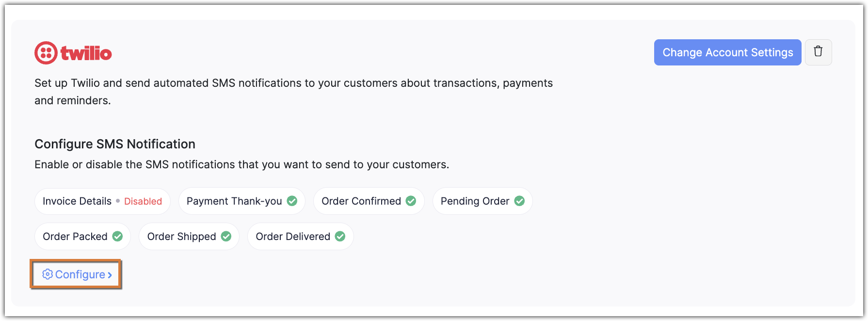The height and width of the screenshot is (321, 868).
Task: Click green checkmark on Order Packed
Action: [117, 236]
